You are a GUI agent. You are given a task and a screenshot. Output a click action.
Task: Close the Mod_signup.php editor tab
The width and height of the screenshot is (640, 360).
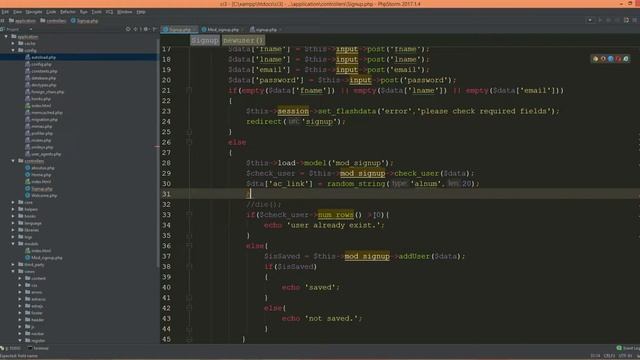242,29
